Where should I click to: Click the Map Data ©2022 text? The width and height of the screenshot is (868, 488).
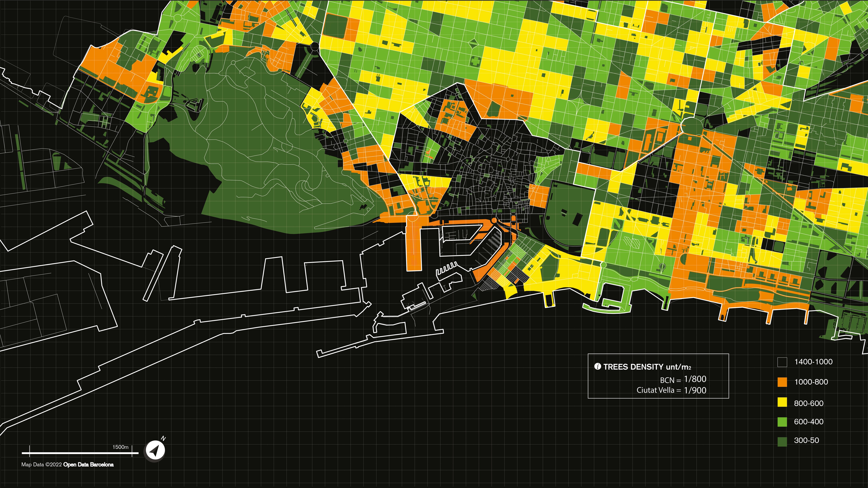coord(42,465)
